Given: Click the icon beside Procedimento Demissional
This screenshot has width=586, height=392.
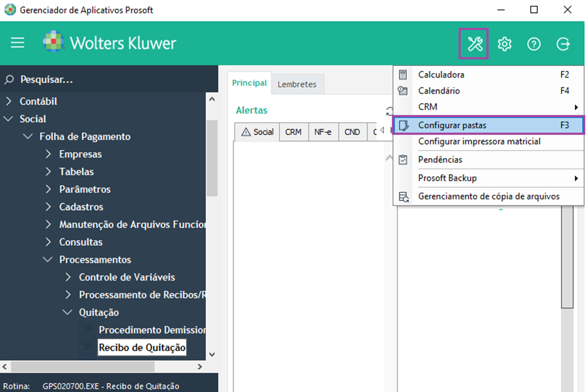Looking at the screenshot, I should coord(87,329).
